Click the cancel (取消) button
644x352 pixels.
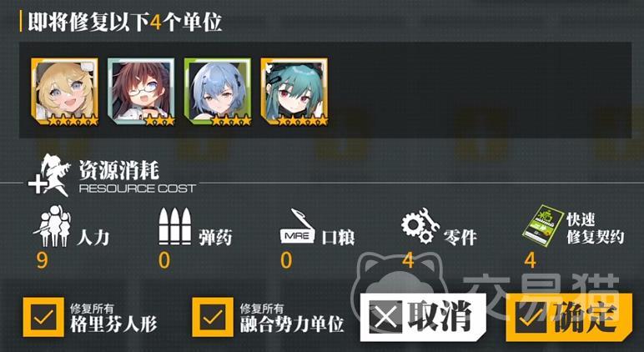tap(422, 317)
